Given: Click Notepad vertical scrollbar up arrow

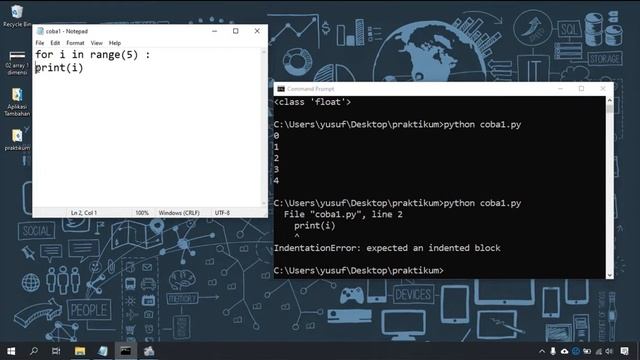Looking at the screenshot, I should pos(264,51).
